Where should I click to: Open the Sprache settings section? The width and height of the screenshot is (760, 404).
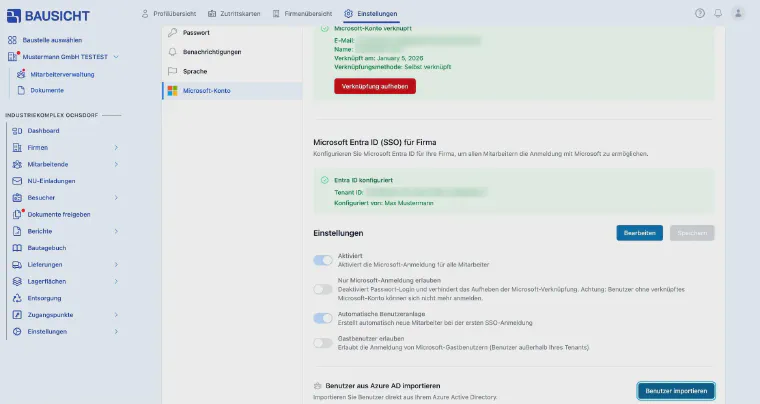tap(232, 71)
